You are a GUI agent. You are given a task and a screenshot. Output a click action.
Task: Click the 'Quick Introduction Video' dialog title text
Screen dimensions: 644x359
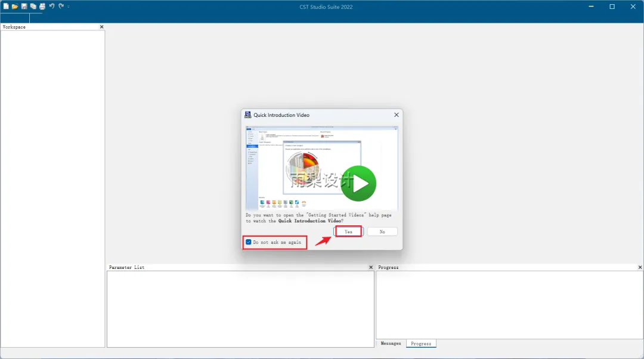(281, 115)
